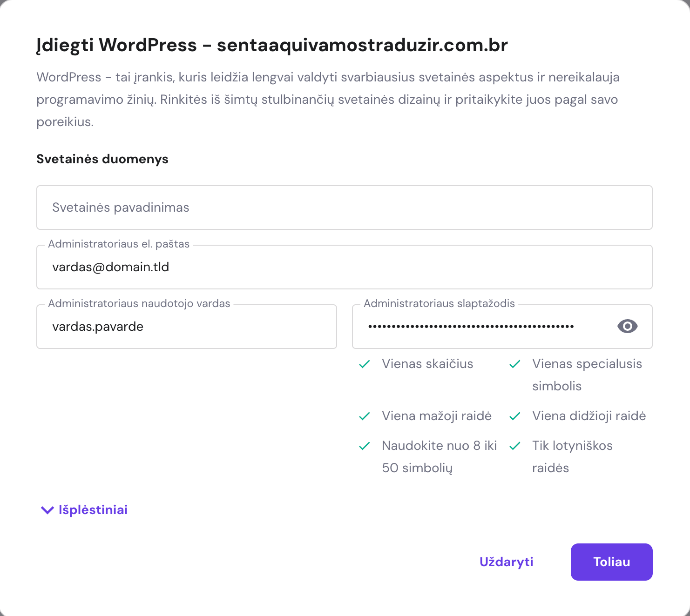Click the Įdiegti WordPress dialog title
This screenshot has width=690, height=616.
click(272, 45)
